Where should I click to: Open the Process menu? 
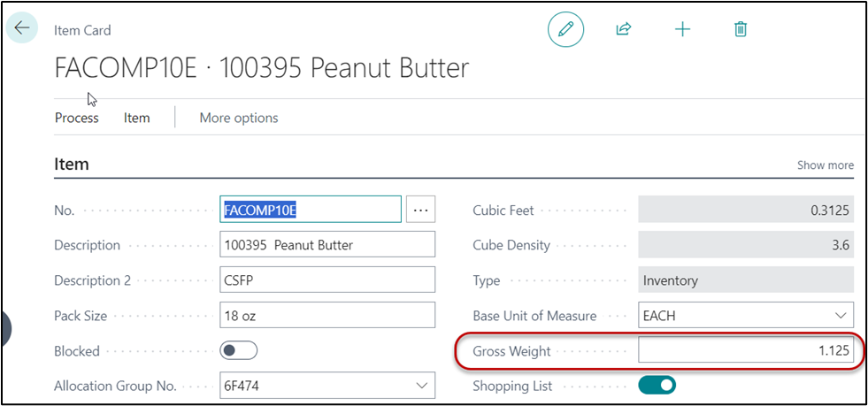pos(77,118)
